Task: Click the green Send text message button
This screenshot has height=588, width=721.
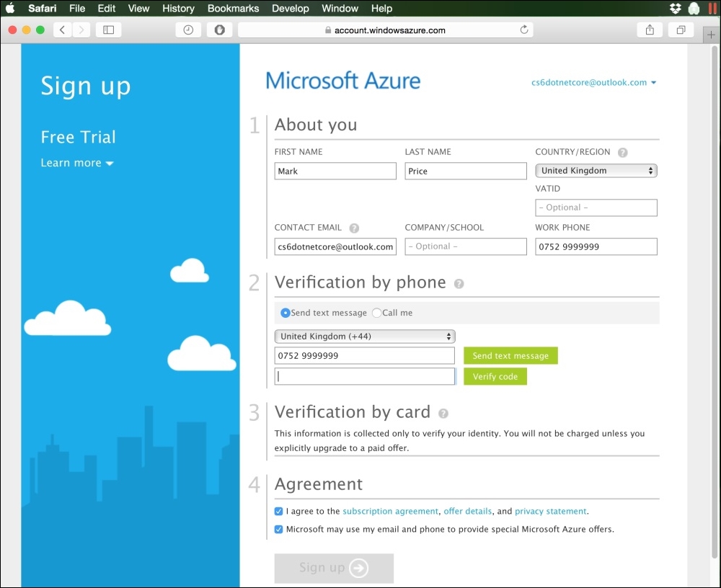Action: pos(510,356)
